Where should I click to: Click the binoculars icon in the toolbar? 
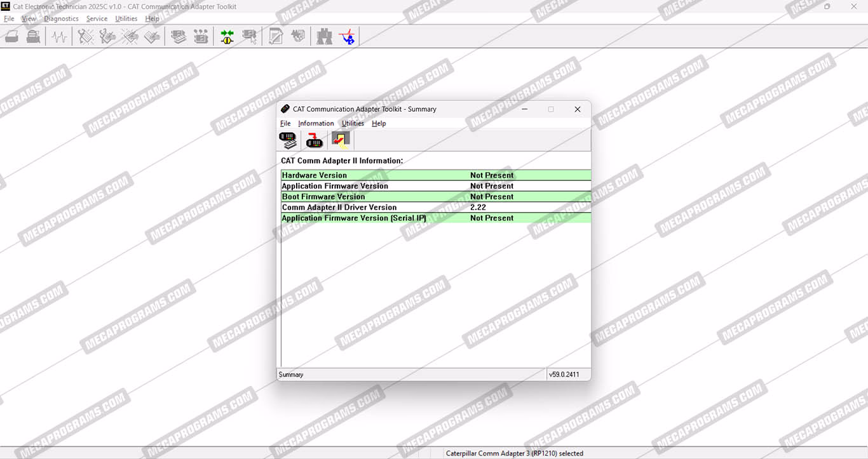324,37
